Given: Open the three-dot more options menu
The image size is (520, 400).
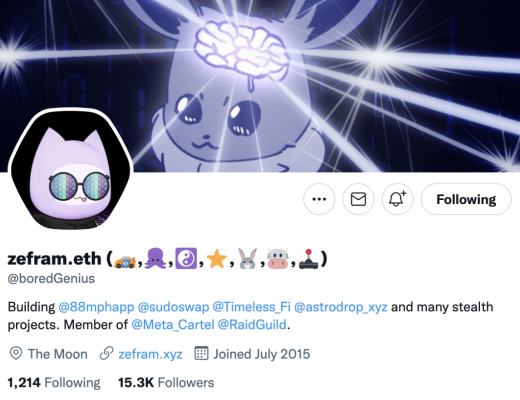Looking at the screenshot, I should click(319, 199).
